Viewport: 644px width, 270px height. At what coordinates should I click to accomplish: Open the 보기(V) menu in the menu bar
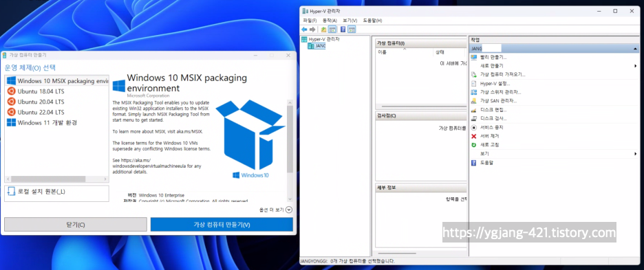[x=350, y=21]
